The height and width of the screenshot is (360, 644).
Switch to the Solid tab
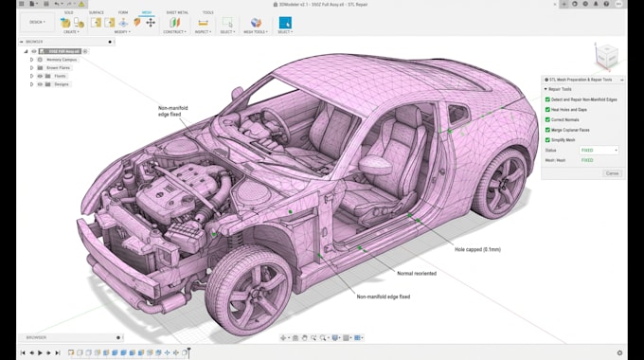pyautogui.click(x=68, y=12)
